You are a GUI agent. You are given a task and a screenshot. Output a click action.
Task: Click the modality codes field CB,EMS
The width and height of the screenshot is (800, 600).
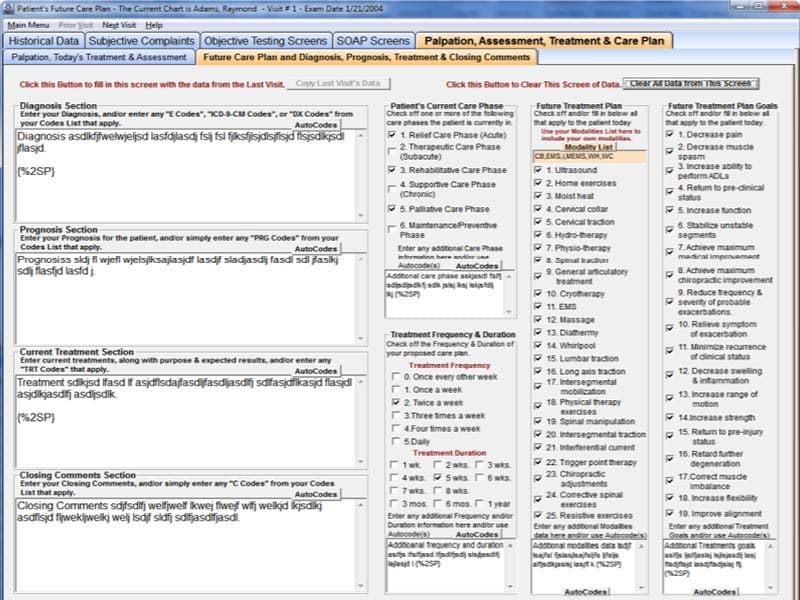coord(589,156)
